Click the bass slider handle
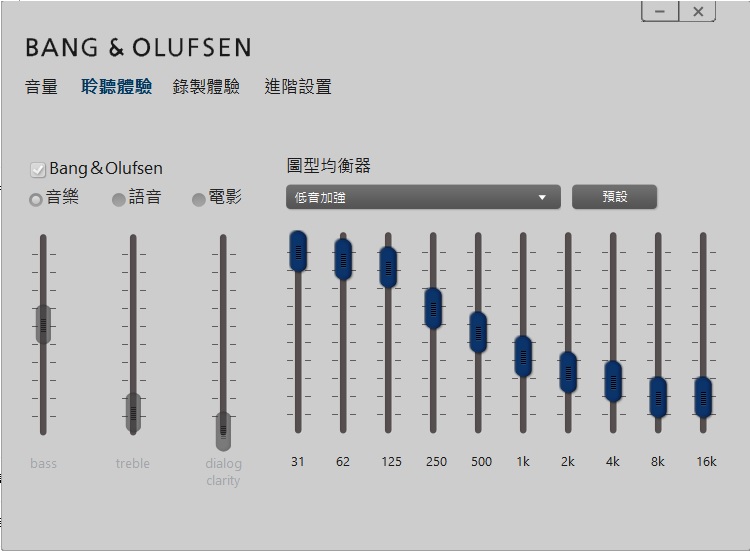The image size is (750, 551). 43,325
